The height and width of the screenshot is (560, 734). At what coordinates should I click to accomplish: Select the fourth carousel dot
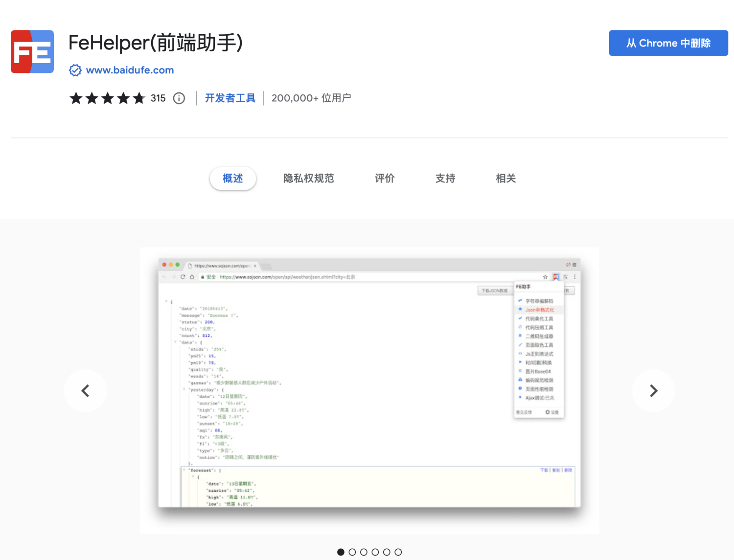[375, 552]
